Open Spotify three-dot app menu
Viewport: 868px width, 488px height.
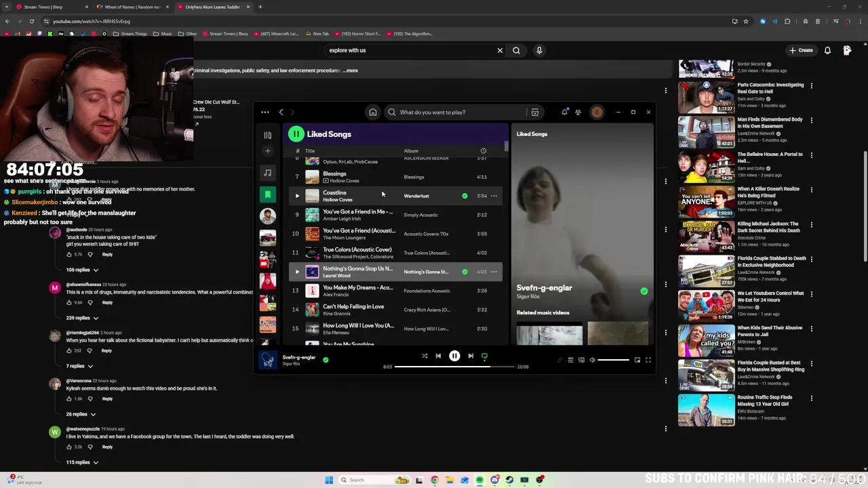click(265, 113)
